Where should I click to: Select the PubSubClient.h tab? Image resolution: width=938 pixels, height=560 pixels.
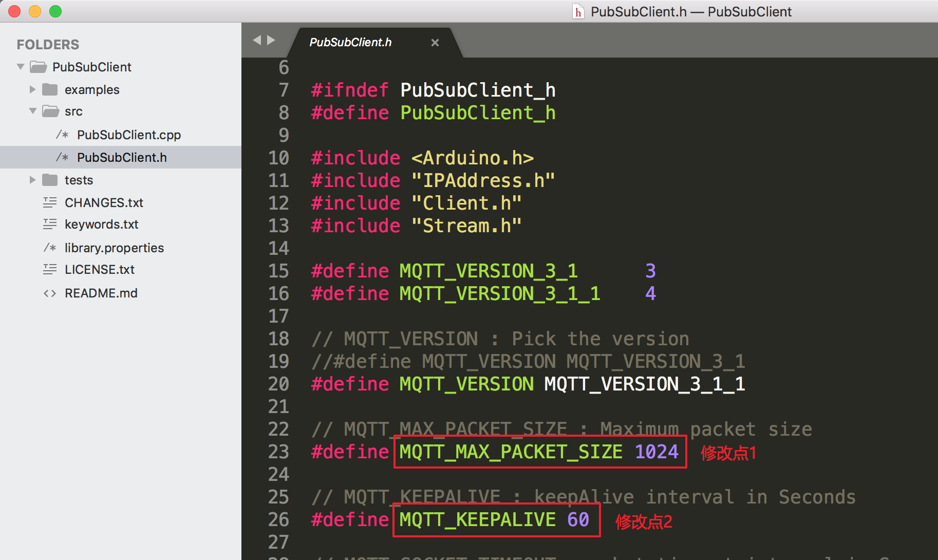coord(350,42)
